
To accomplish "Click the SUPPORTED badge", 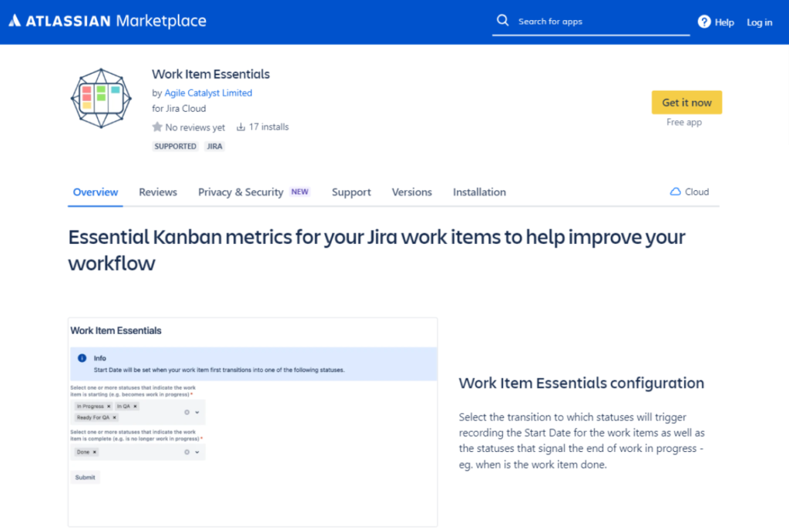I will [175, 146].
